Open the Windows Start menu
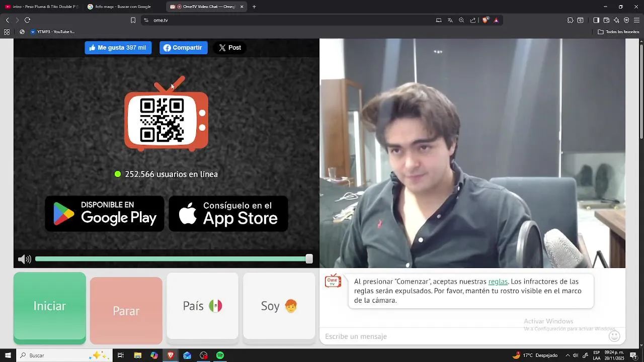The height and width of the screenshot is (362, 644). 8,355
